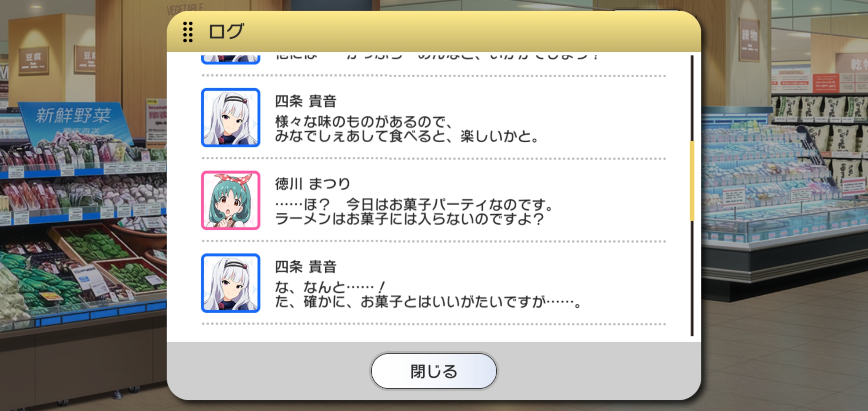
Task: Click the な、なんと……！ dialogue line
Action: tap(330, 287)
